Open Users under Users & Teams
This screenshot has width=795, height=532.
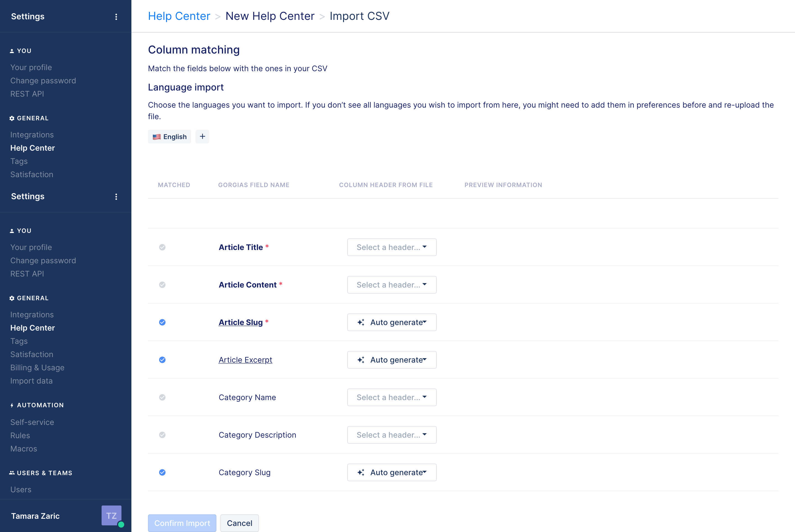[x=21, y=489]
